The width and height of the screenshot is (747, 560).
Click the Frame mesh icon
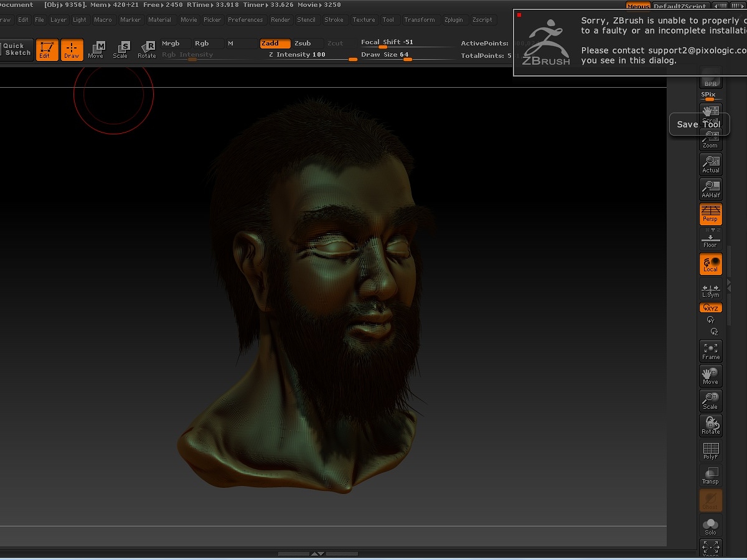[710, 351]
